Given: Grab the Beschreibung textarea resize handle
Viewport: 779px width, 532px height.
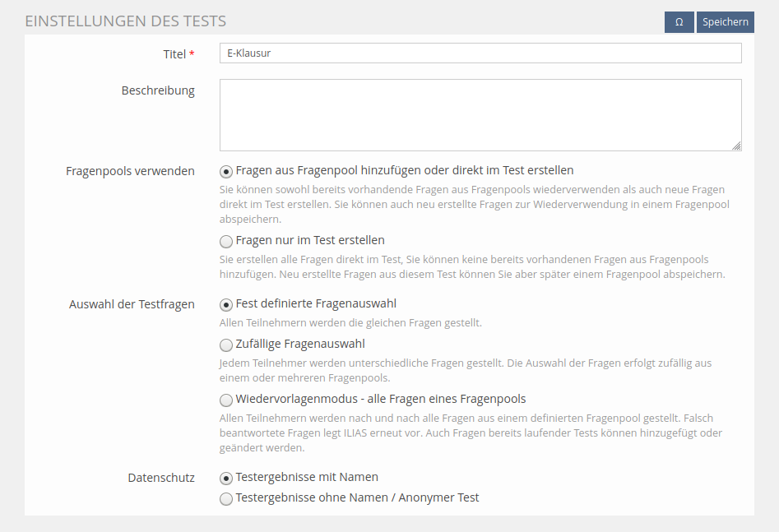Looking at the screenshot, I should click(736, 146).
